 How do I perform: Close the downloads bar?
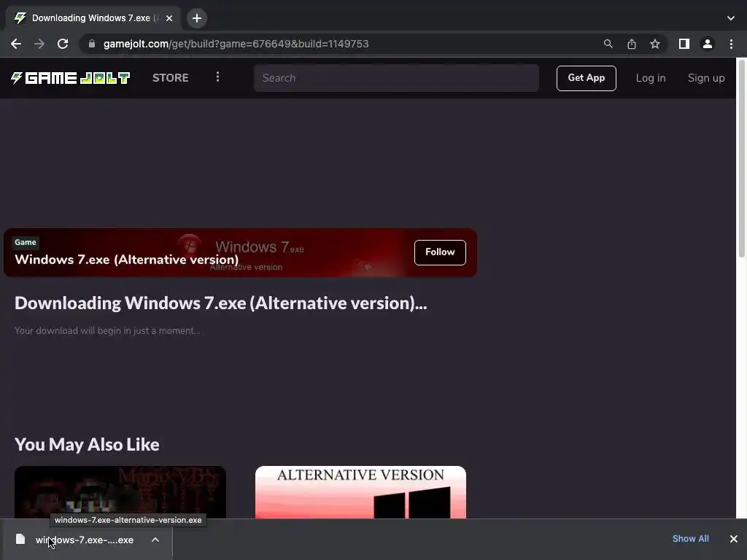click(734, 539)
